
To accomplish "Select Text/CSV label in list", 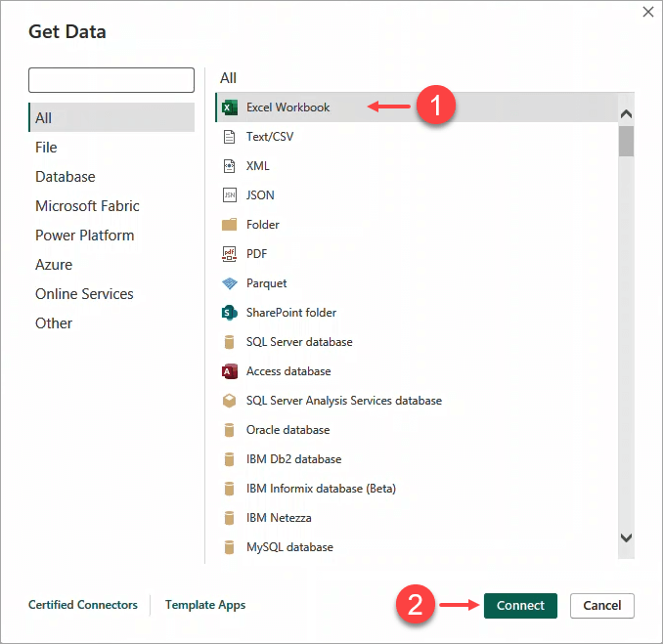I will point(270,137).
